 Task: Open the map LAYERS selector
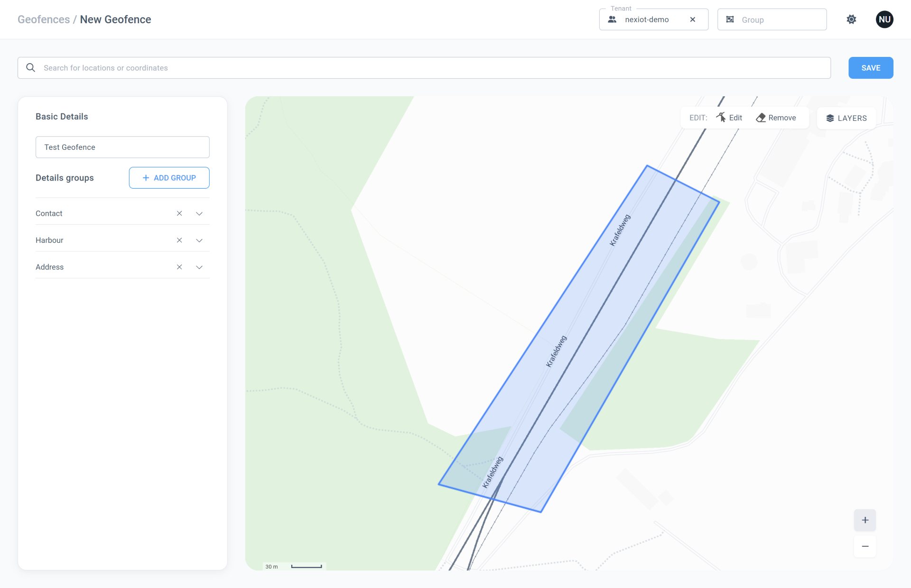(x=846, y=118)
